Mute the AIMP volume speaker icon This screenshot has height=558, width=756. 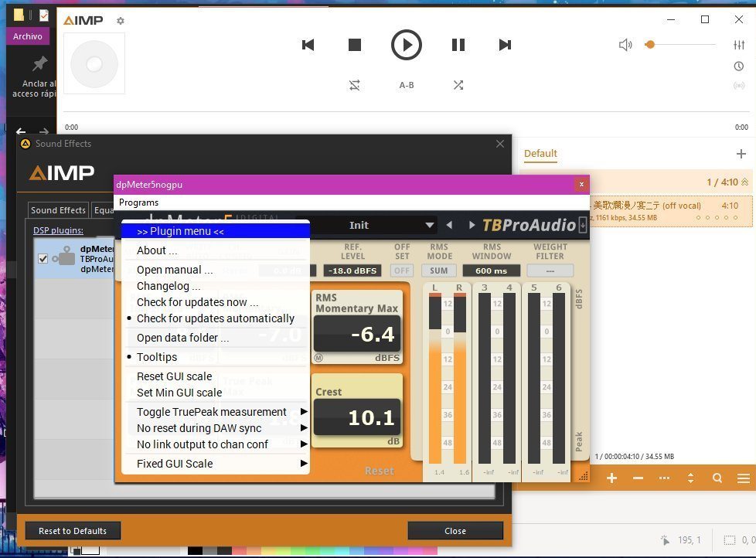click(x=625, y=45)
